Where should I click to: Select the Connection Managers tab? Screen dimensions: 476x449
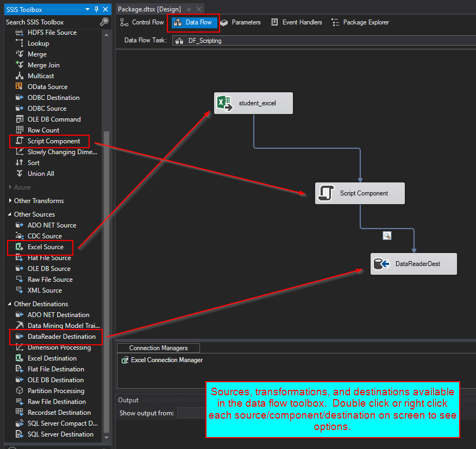click(x=158, y=348)
